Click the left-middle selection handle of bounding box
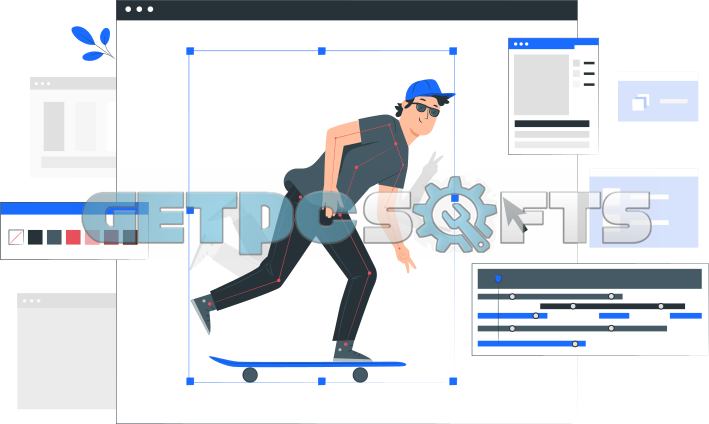This screenshot has width=709, height=424. coord(190,211)
